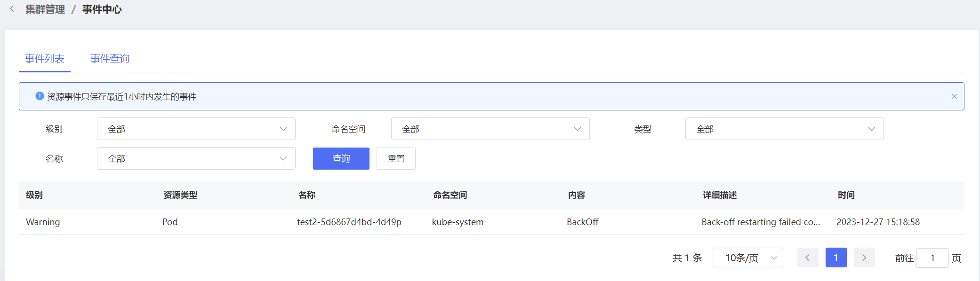Click the 集群管理 breadcrumb link
Image resolution: width=980 pixels, height=281 pixels.
[45, 9]
